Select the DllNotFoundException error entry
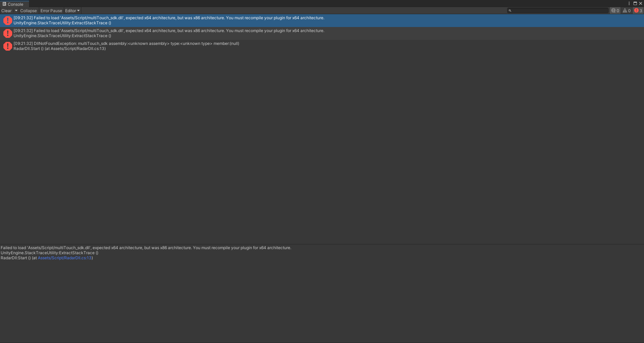 point(322,46)
